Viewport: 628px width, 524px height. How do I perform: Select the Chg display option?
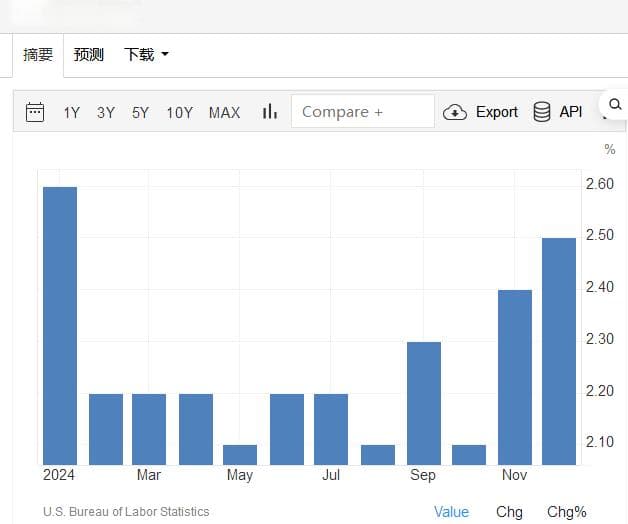tap(509, 512)
